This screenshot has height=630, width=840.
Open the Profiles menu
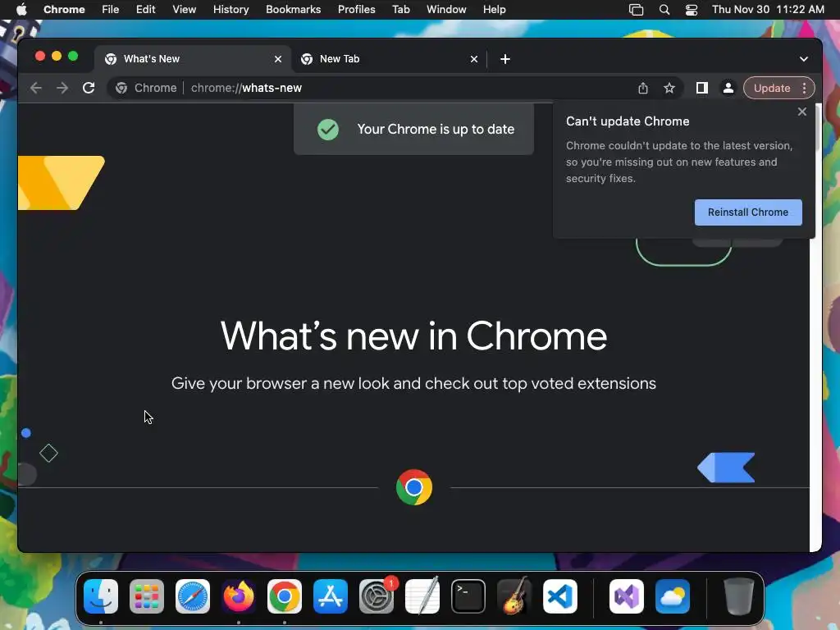[356, 9]
